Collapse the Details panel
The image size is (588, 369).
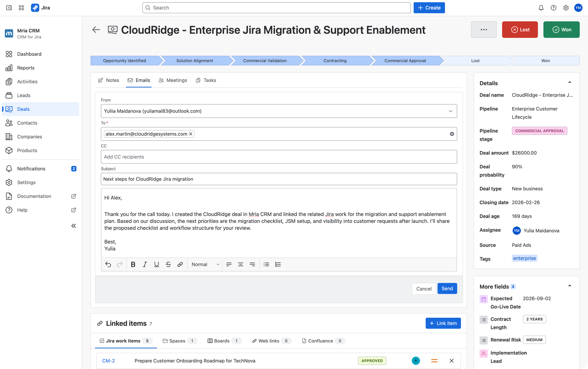pyautogui.click(x=569, y=82)
